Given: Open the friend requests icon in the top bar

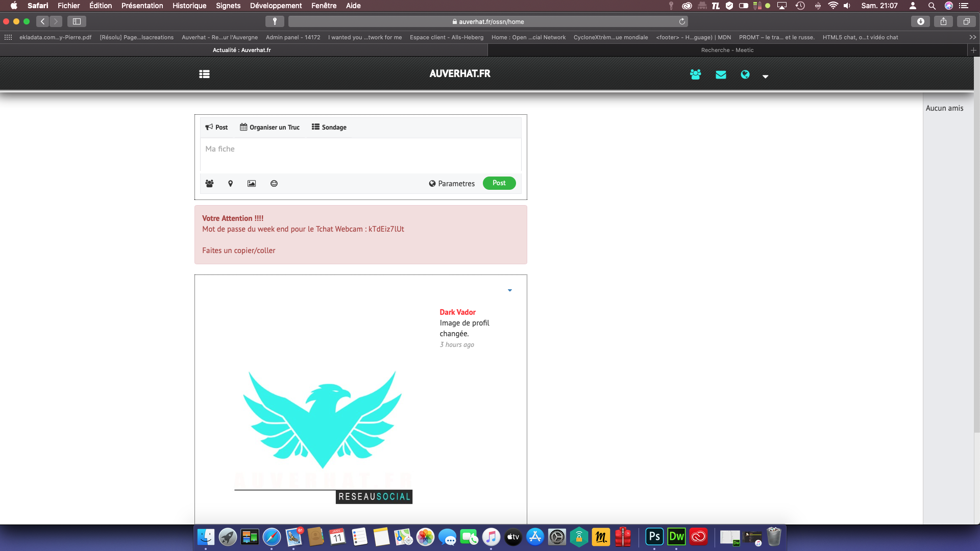Looking at the screenshot, I should 695,74.
